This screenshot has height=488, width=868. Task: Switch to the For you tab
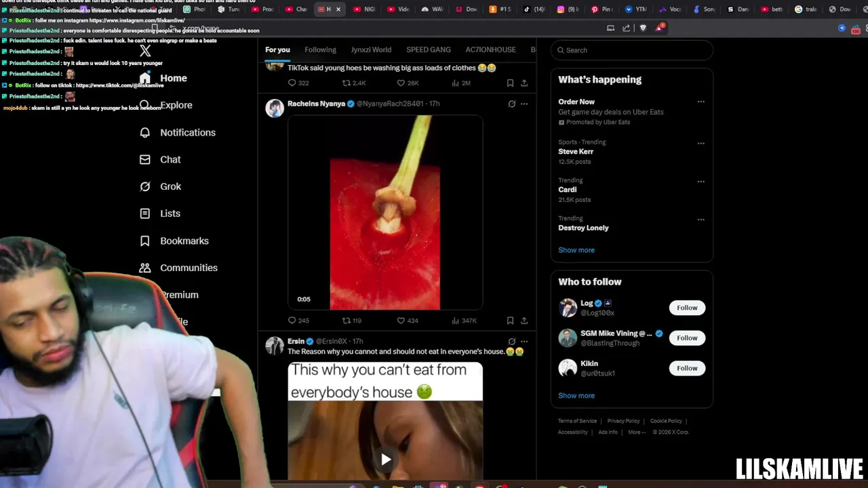[x=277, y=50]
